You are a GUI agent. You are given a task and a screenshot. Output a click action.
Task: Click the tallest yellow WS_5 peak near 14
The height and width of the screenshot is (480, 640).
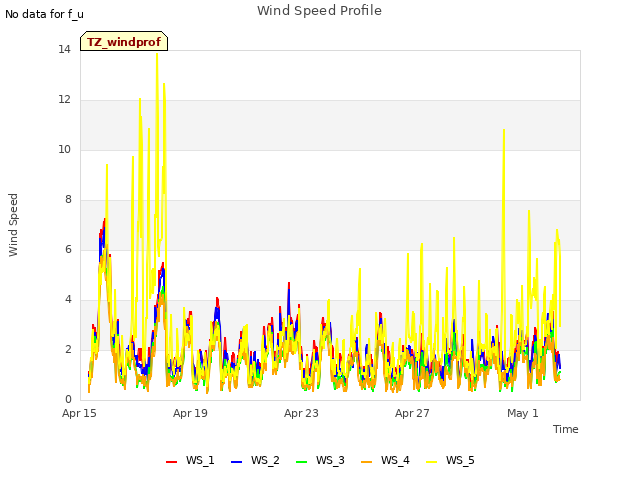point(157,55)
